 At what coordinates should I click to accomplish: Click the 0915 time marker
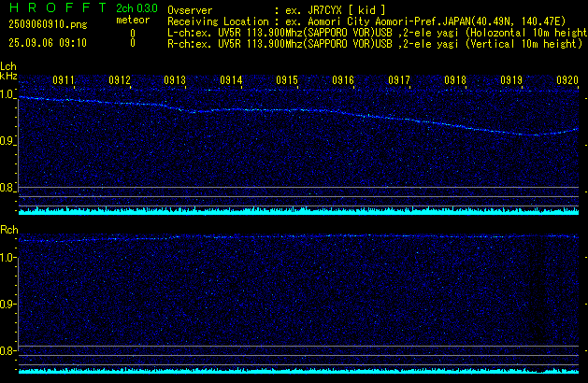pyautogui.click(x=287, y=80)
